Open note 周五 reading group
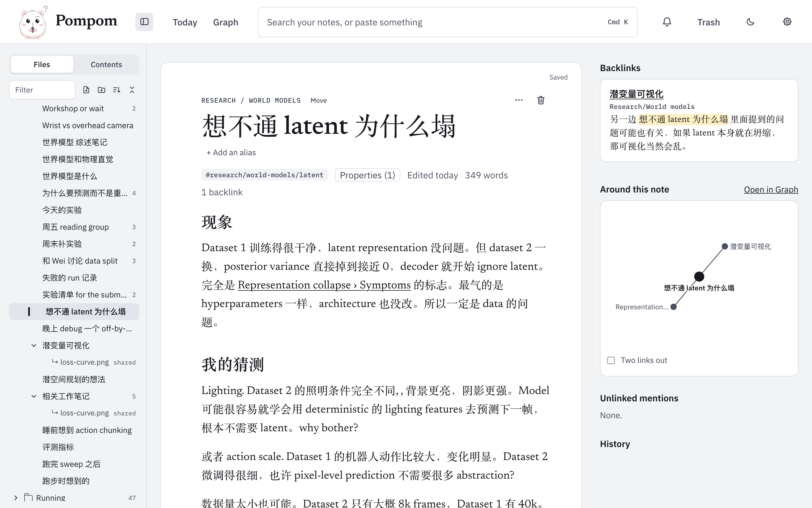The image size is (812, 508). coord(74,227)
